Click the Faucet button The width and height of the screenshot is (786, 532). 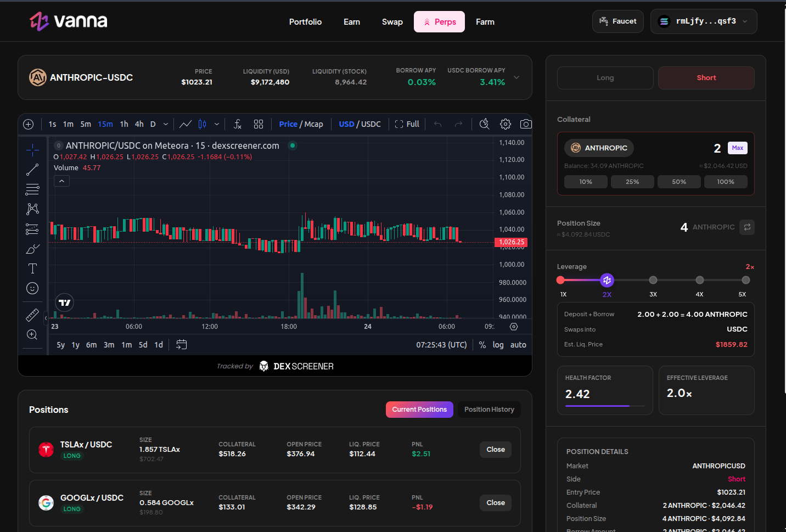(x=618, y=21)
